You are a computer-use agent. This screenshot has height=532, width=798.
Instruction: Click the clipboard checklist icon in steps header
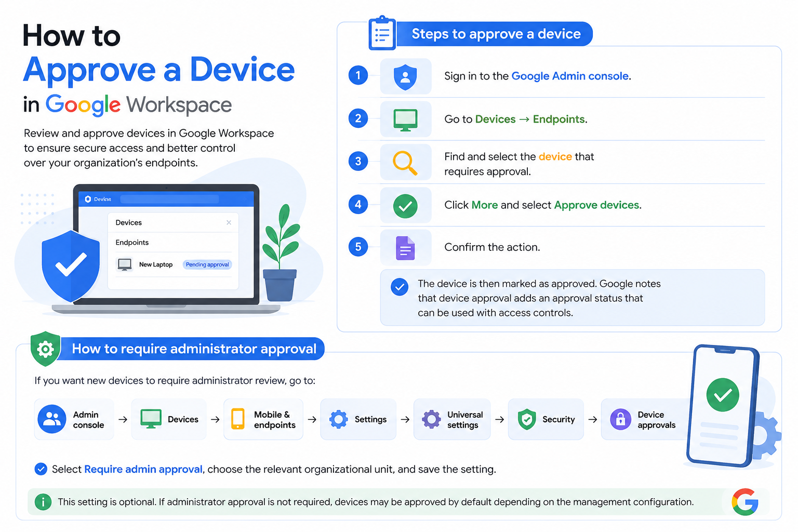tap(382, 33)
